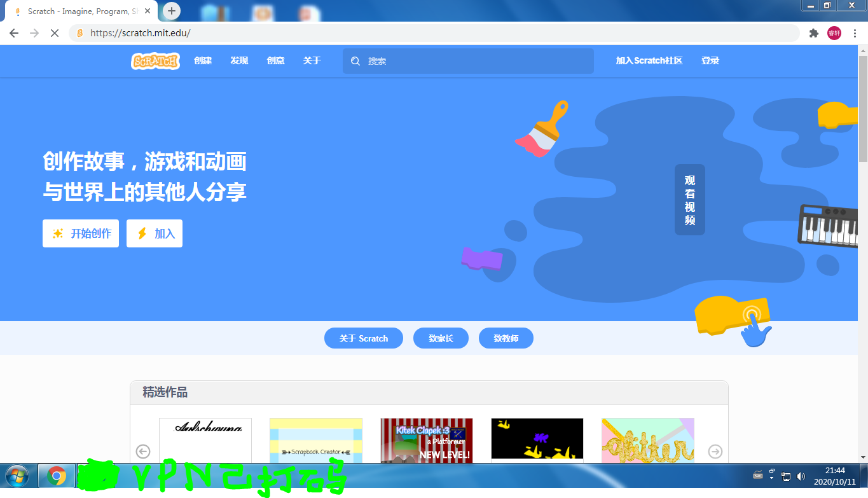Open the 睿轩 profile avatar
The height and width of the screenshot is (498, 868).
click(834, 33)
